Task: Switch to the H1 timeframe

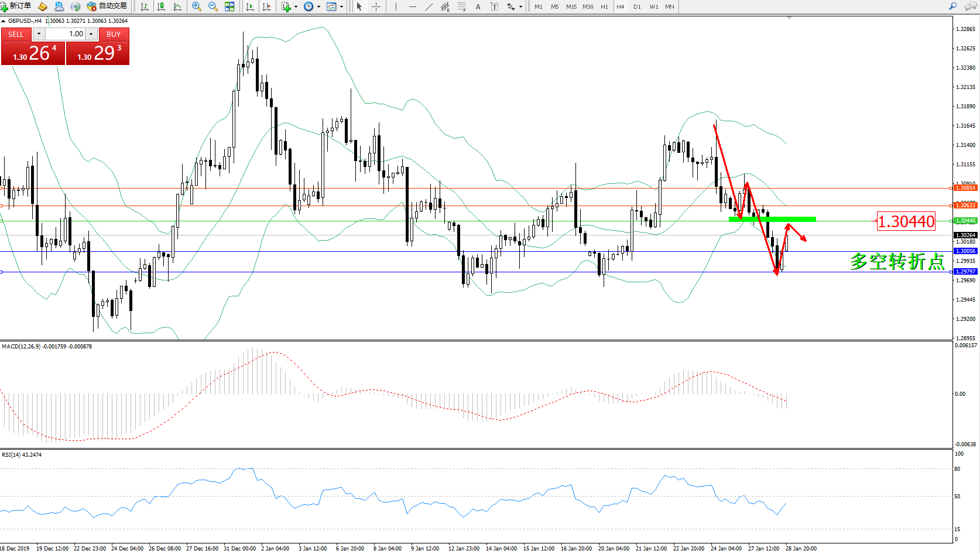Action: [604, 6]
